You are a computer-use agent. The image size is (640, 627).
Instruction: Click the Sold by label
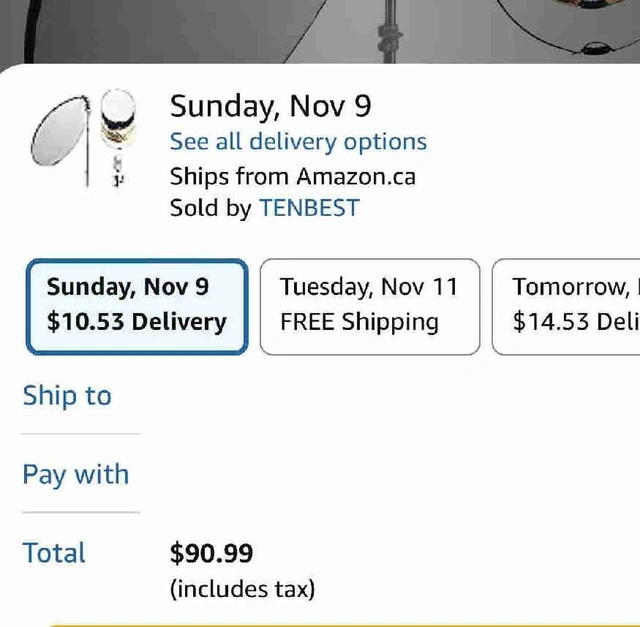pos(211,208)
